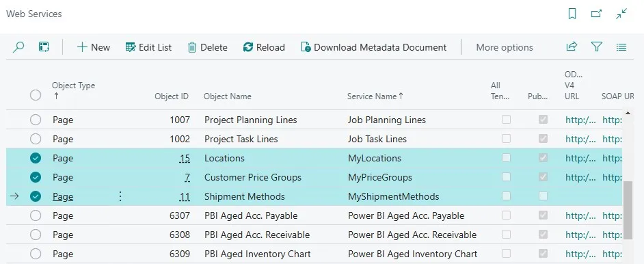Select the Project Planning Lines row
The width and height of the screenshot is (644, 264).
point(36,120)
